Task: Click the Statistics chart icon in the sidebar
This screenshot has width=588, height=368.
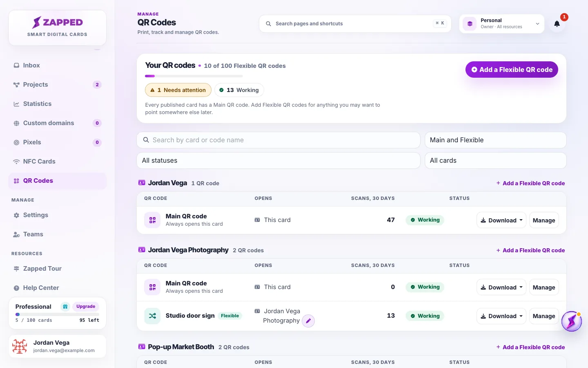Action: [x=16, y=104]
